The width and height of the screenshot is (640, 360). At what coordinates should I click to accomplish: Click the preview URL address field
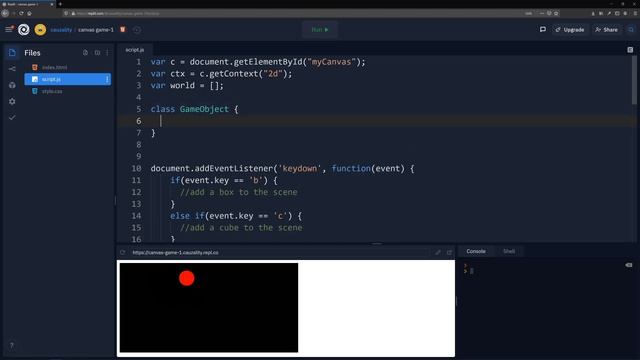point(280,252)
